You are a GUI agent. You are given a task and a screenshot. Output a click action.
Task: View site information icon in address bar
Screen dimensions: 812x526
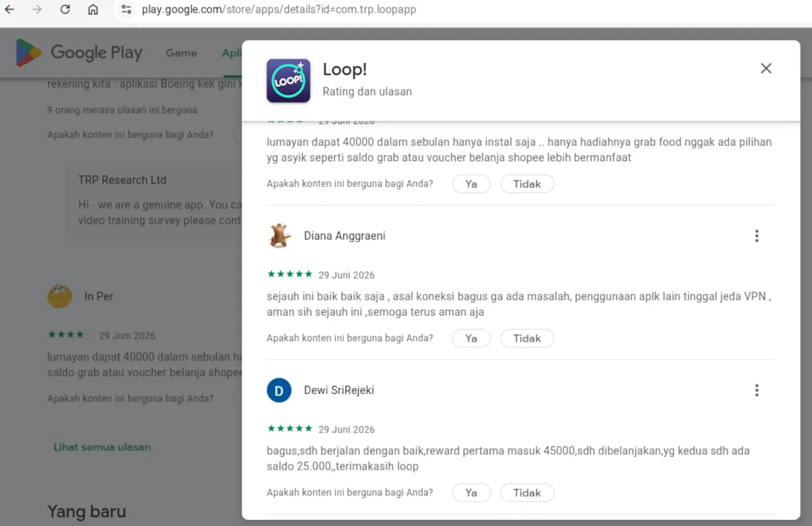(x=126, y=9)
